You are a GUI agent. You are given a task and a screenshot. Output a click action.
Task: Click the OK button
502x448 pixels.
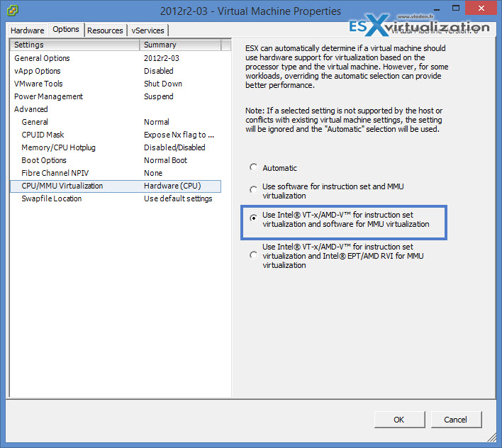(x=399, y=420)
